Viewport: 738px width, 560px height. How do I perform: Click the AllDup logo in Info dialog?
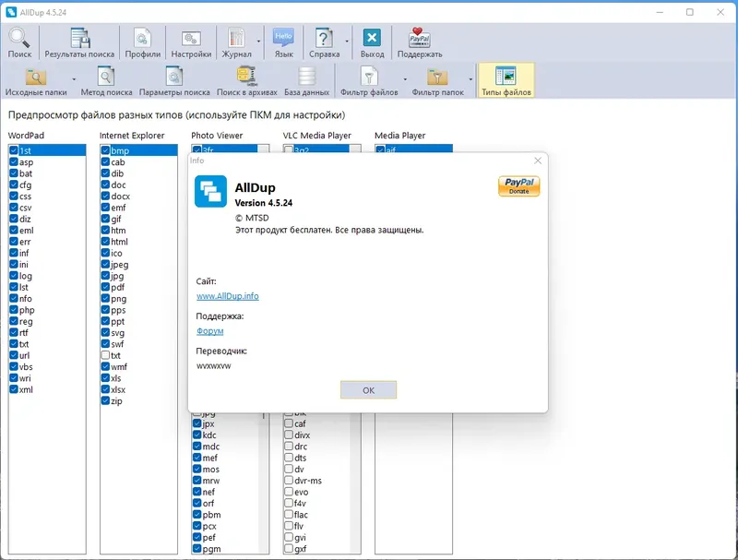(x=210, y=191)
